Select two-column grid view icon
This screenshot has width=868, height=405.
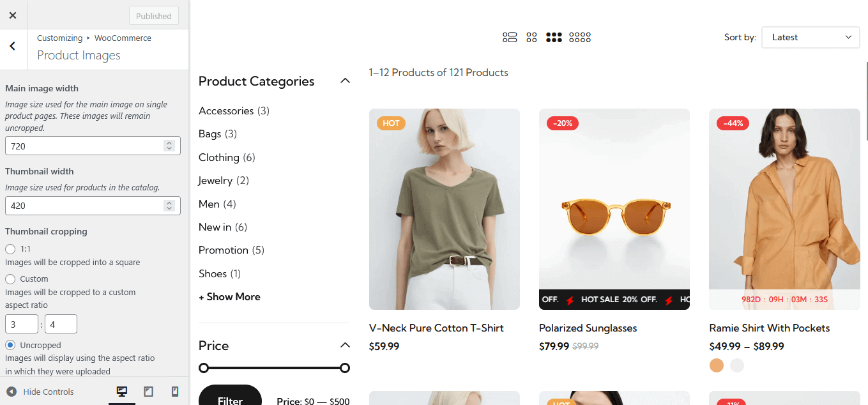[531, 38]
